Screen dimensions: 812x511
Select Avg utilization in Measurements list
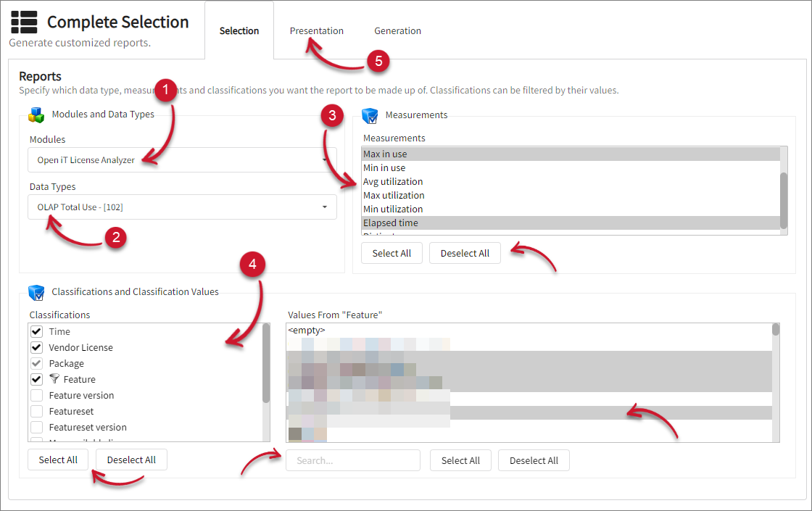(393, 182)
